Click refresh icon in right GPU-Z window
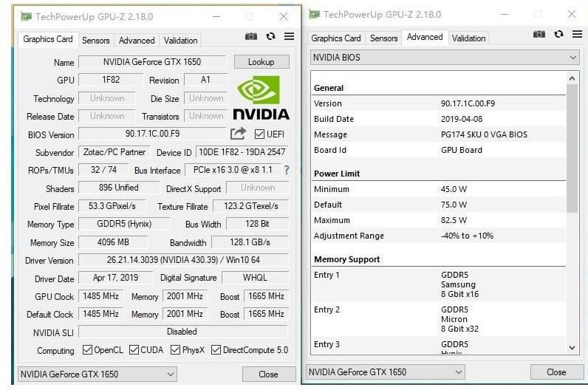 click(x=558, y=34)
